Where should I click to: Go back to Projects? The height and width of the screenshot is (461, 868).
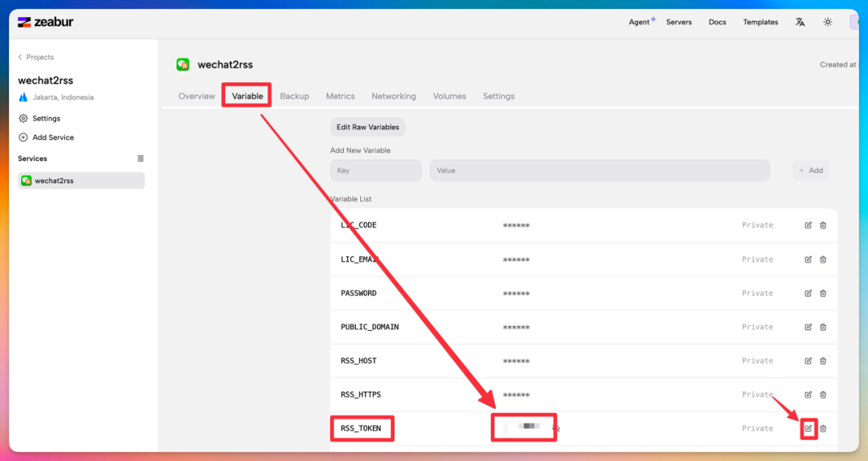36,57
